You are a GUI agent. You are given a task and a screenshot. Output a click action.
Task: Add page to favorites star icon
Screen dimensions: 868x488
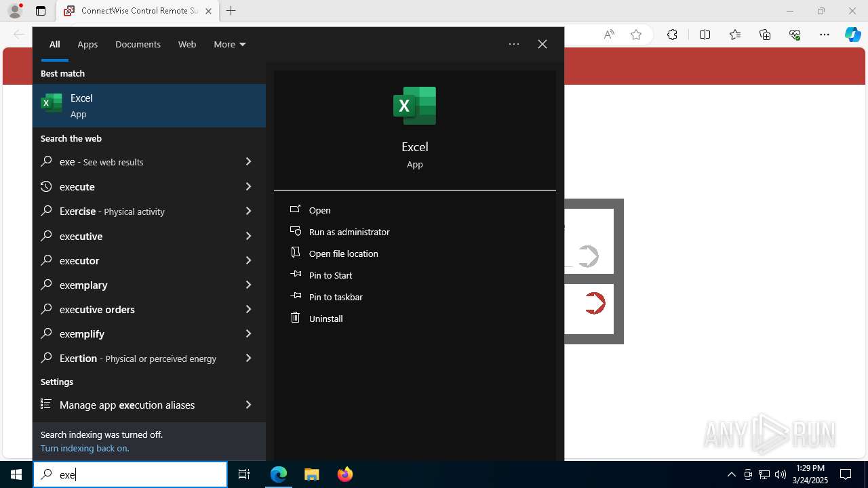[x=636, y=35]
